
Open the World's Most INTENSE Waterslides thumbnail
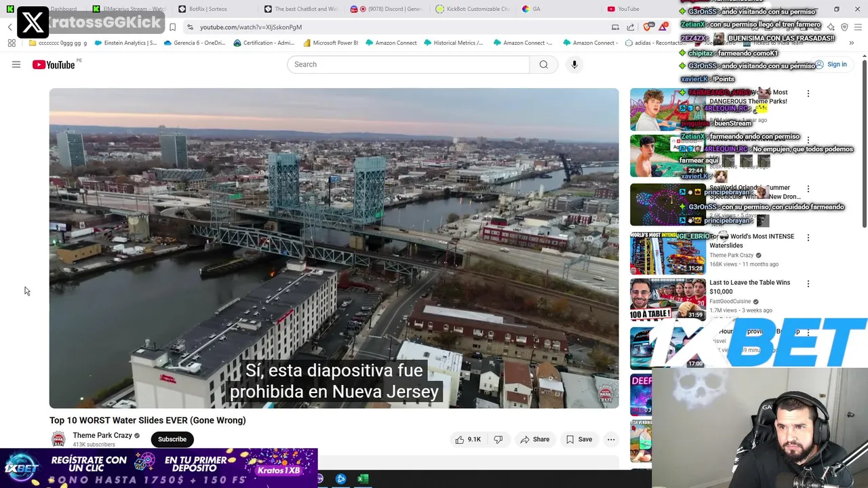668,253
